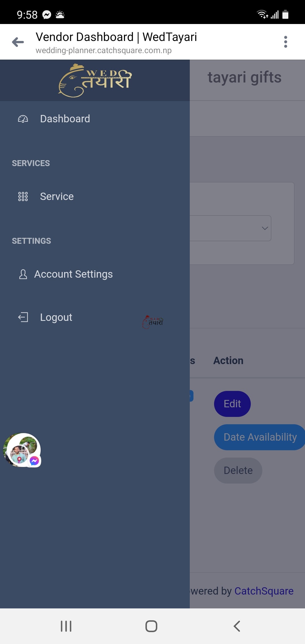This screenshot has height=644, width=305.
Task: Click the Service grid icon
Action: [23, 197]
